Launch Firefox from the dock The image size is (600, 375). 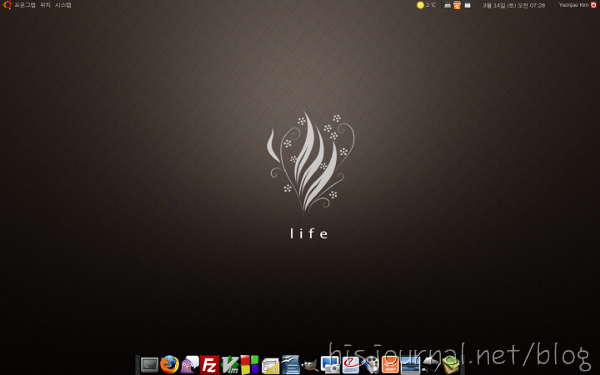[x=170, y=364]
